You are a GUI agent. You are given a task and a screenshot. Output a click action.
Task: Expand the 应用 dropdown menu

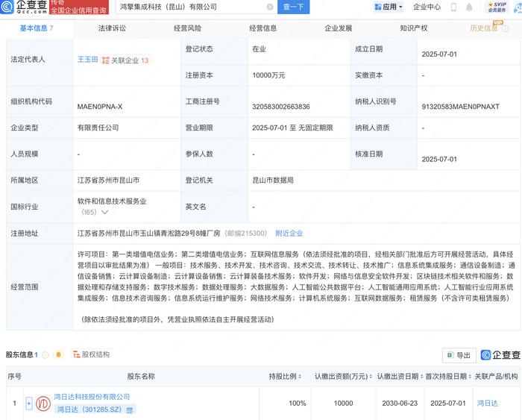pyautogui.click(x=389, y=7)
